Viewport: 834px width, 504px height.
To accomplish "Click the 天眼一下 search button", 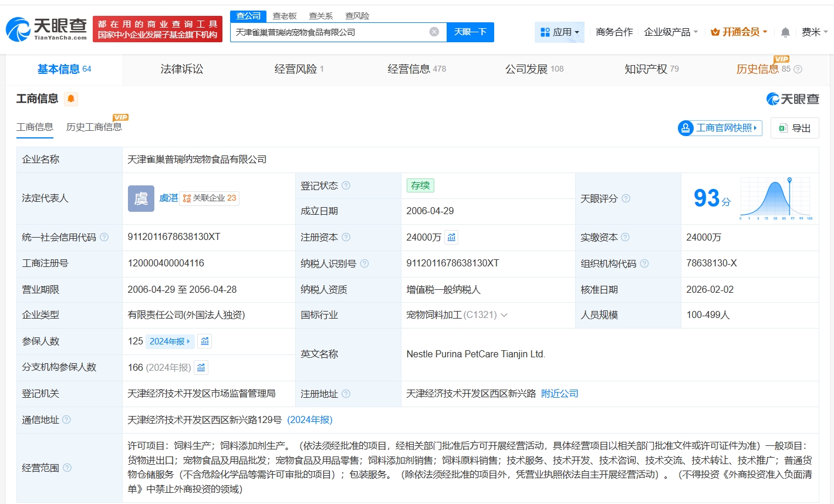I will click(x=470, y=32).
